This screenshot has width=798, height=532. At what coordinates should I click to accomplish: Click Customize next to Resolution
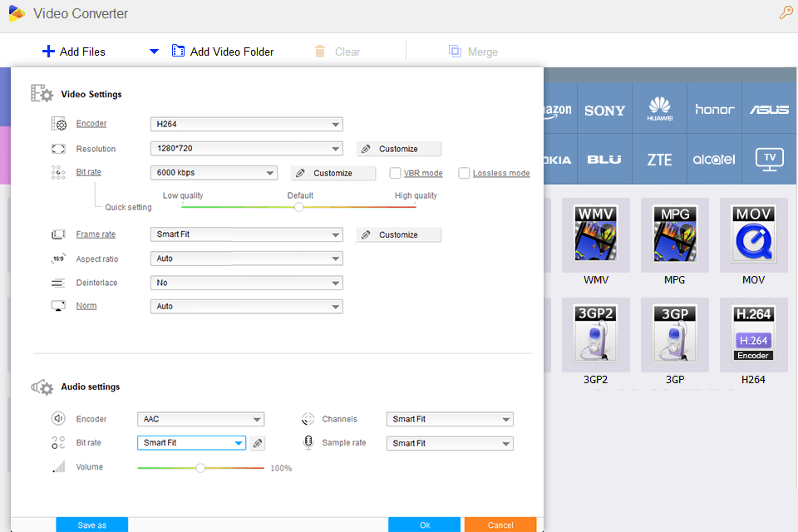[398, 149]
